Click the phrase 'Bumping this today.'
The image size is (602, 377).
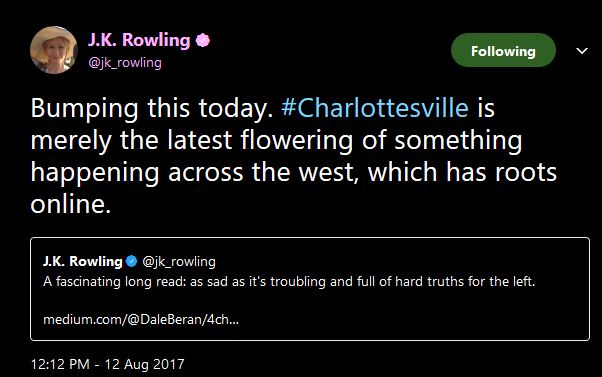click(152, 109)
